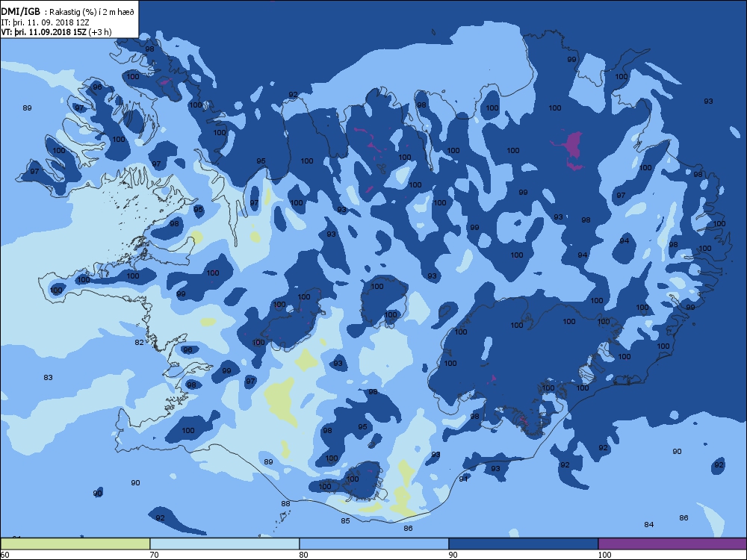
Task: Click the legend scale label 70
Action: tap(154, 555)
